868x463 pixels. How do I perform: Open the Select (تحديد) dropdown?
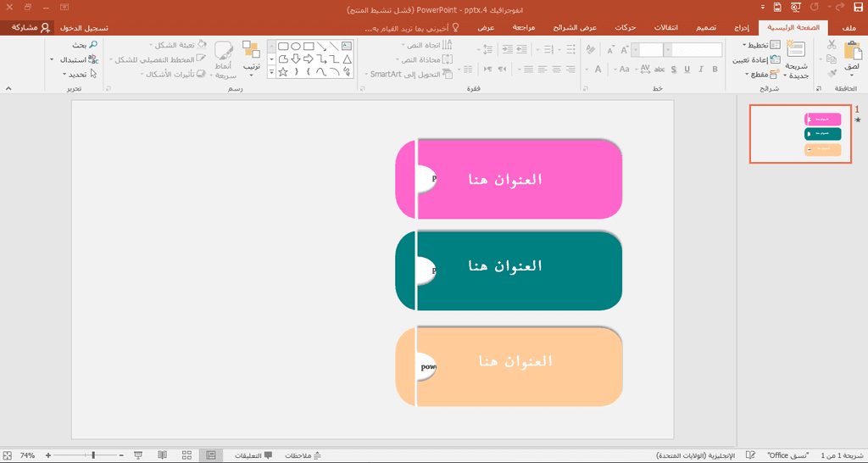81,73
